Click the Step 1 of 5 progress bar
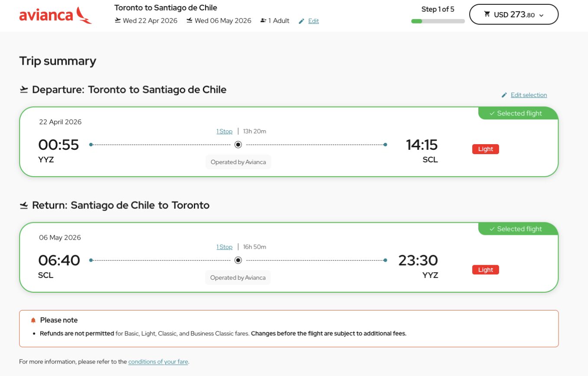 coord(438,21)
